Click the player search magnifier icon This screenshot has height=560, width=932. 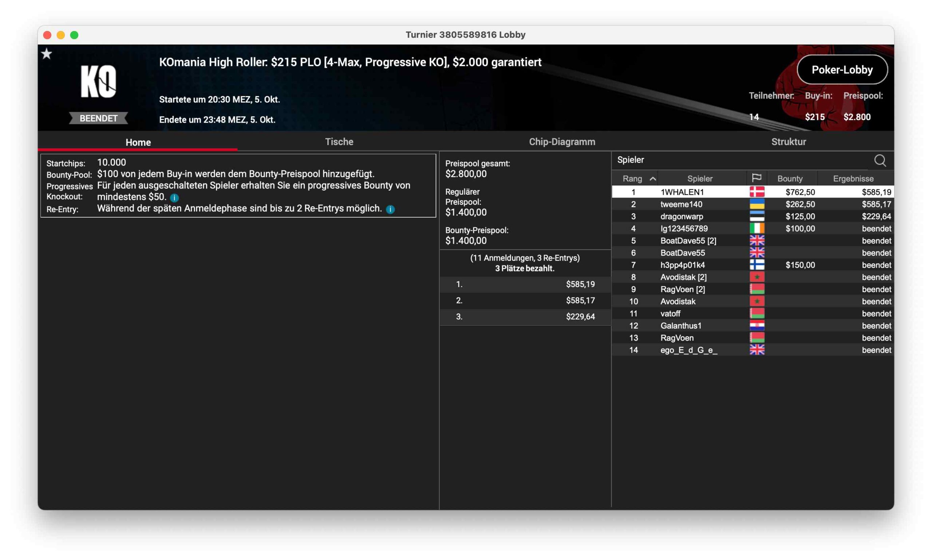[x=879, y=160]
